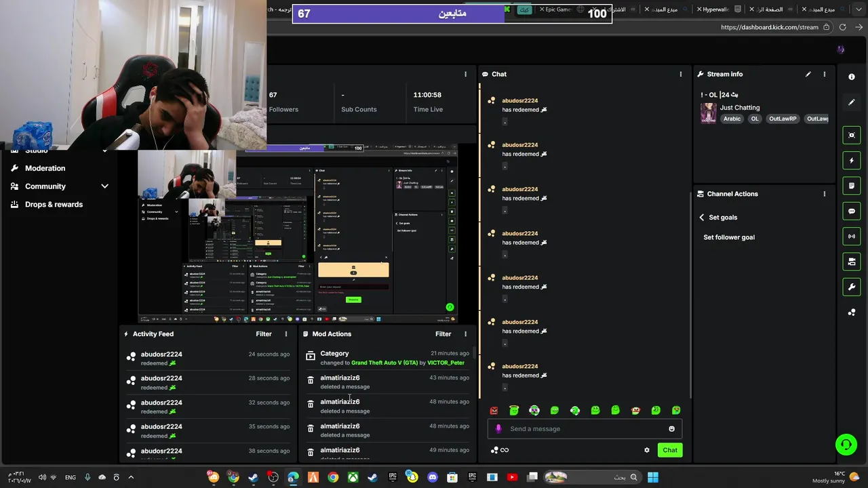Click the 67 Followers stat

coord(283,102)
